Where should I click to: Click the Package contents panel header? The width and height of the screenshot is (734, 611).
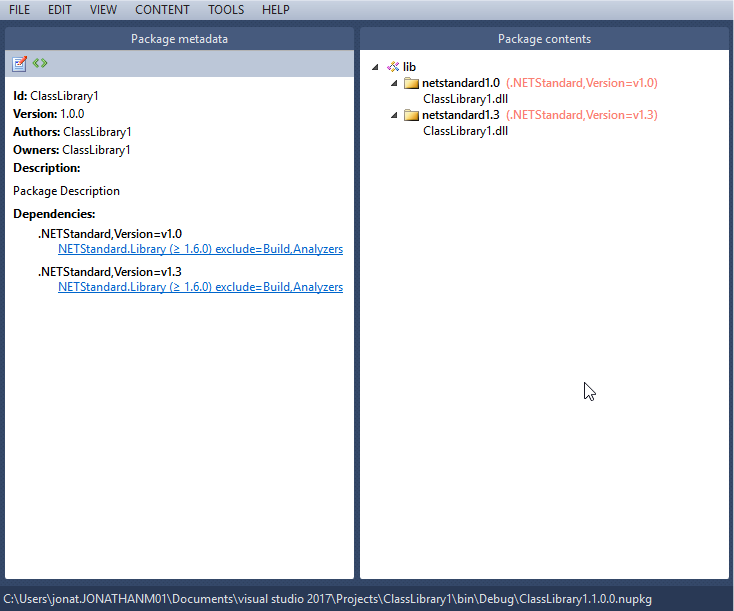point(544,39)
